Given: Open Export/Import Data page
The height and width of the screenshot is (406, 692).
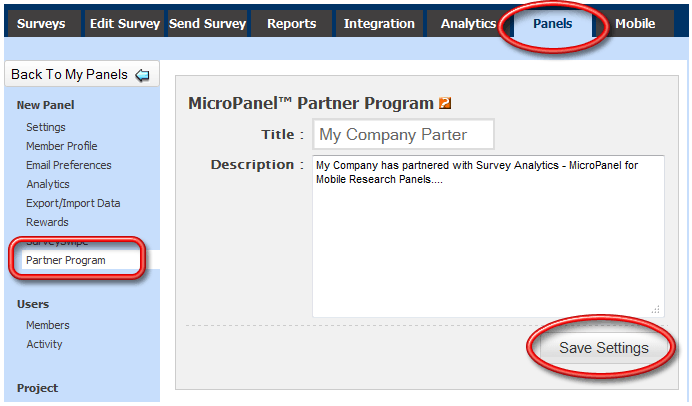Looking at the screenshot, I should [73, 203].
